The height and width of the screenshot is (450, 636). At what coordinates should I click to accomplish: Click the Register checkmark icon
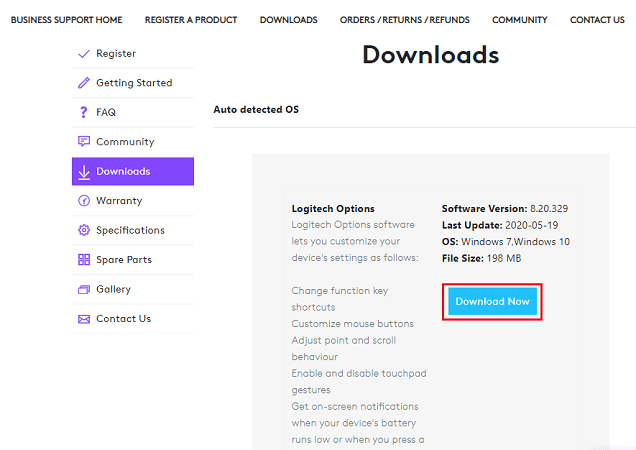(84, 54)
